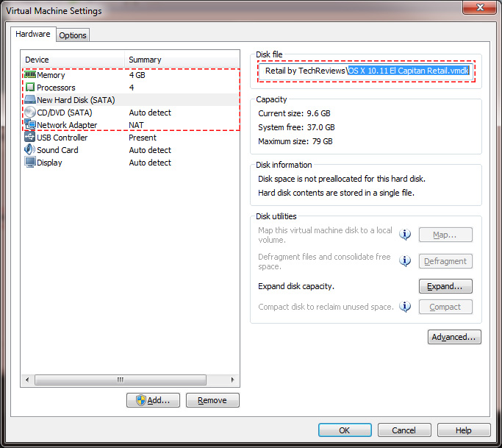The width and height of the screenshot is (502, 448).
Task: Click info icon next to Map button
Action: (405, 235)
